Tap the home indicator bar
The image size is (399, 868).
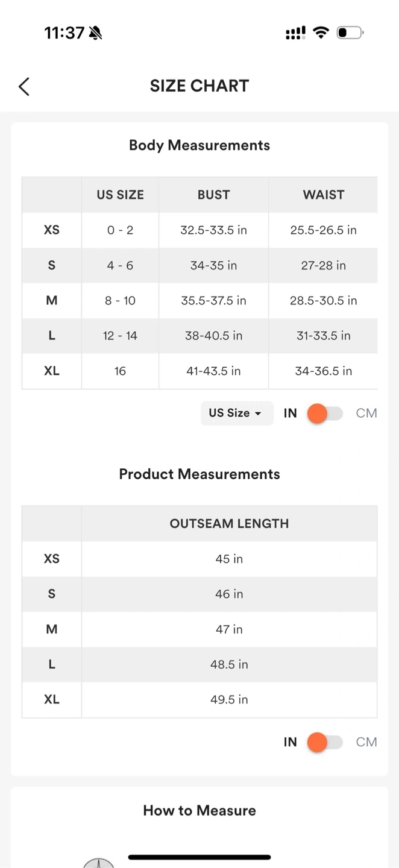[199, 857]
